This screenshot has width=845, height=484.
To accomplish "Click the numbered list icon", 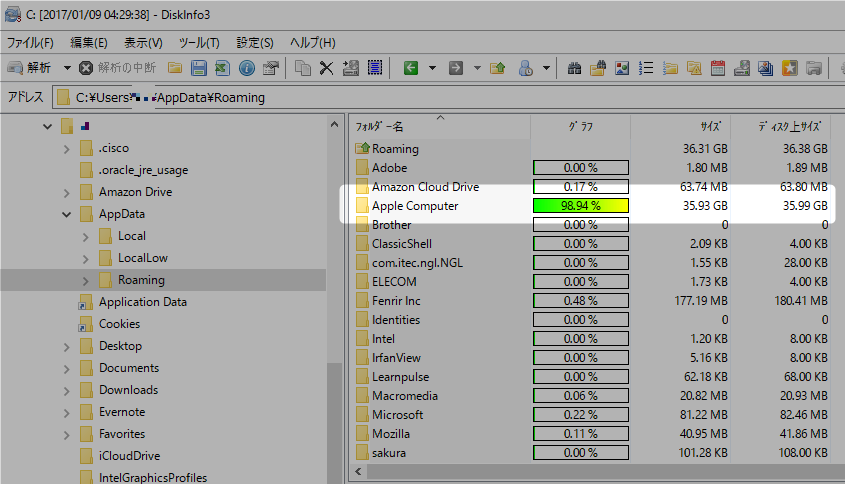I will 646,68.
